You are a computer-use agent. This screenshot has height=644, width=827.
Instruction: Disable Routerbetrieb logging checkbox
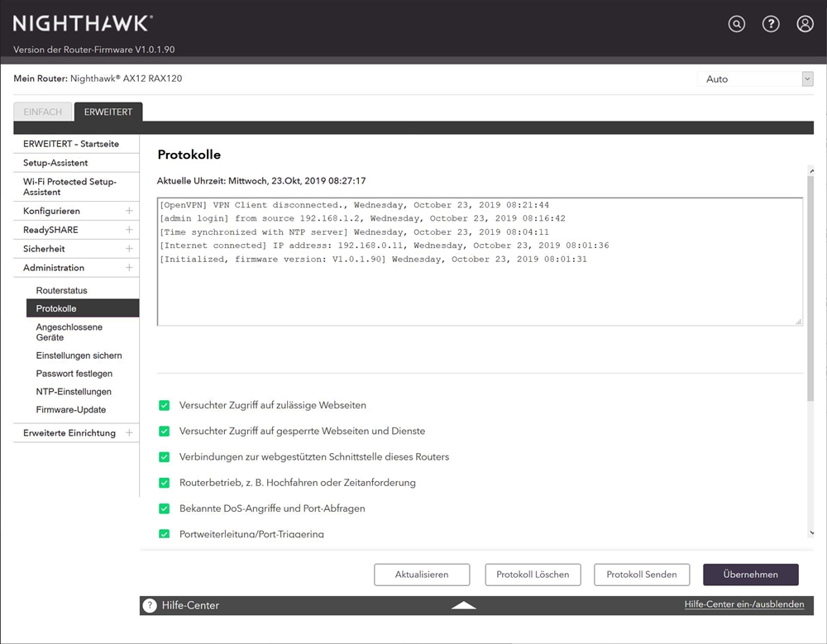pos(164,483)
